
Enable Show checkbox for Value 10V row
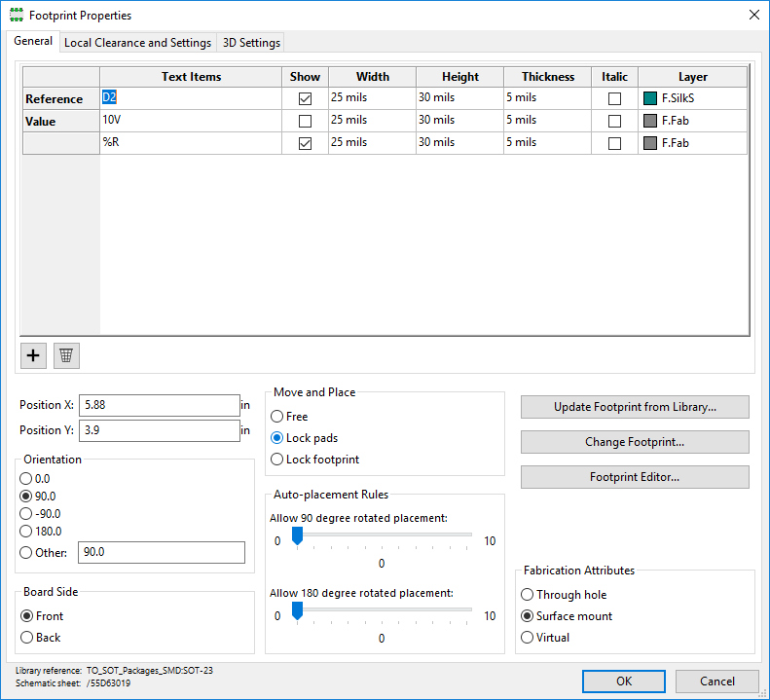click(x=306, y=121)
